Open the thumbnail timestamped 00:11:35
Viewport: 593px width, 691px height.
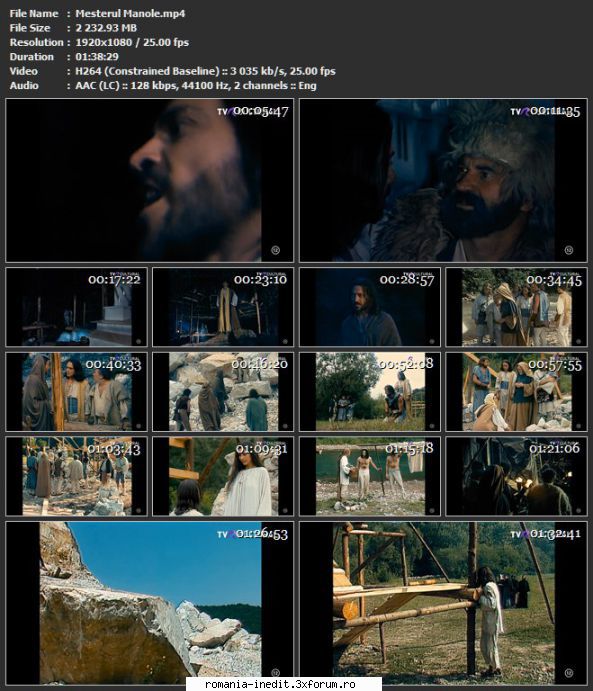coord(443,180)
